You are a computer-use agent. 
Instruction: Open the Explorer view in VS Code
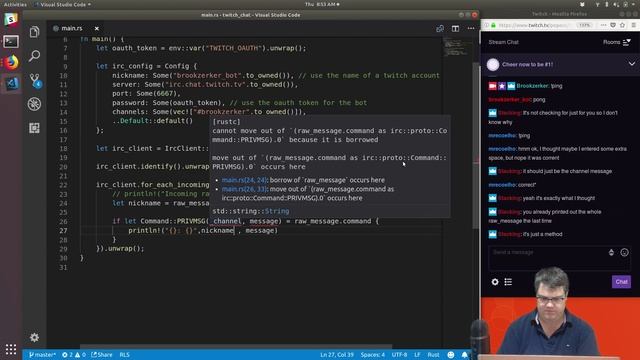coord(34,32)
